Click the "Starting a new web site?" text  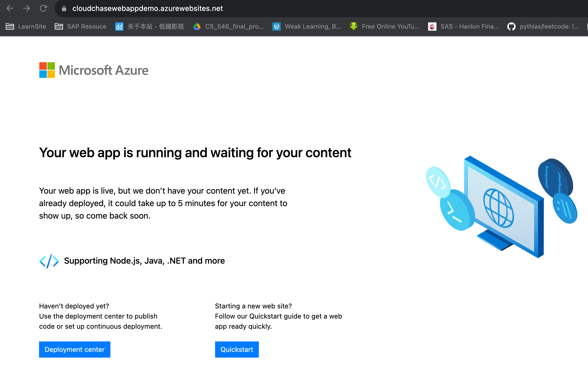253,306
